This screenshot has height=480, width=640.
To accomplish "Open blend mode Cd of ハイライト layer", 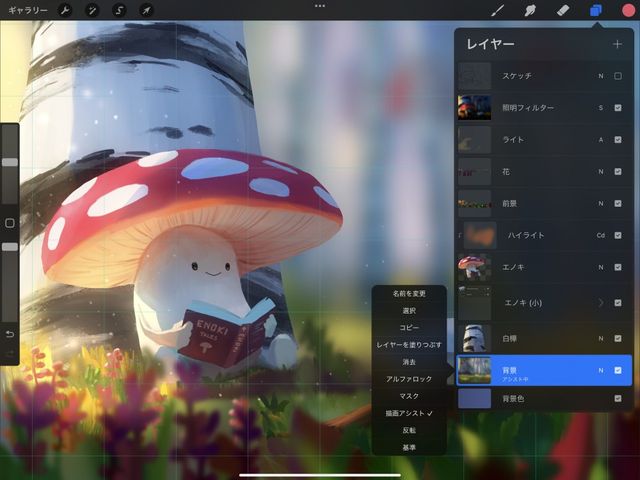I will pyautogui.click(x=601, y=235).
